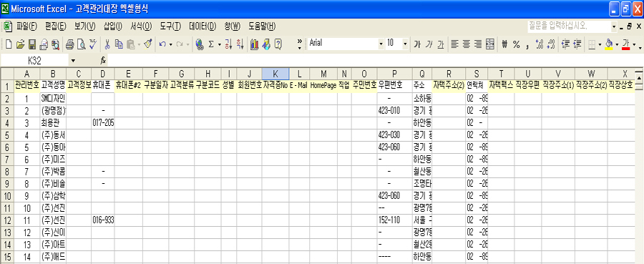
Task: Toggle align left
Action: (454, 44)
